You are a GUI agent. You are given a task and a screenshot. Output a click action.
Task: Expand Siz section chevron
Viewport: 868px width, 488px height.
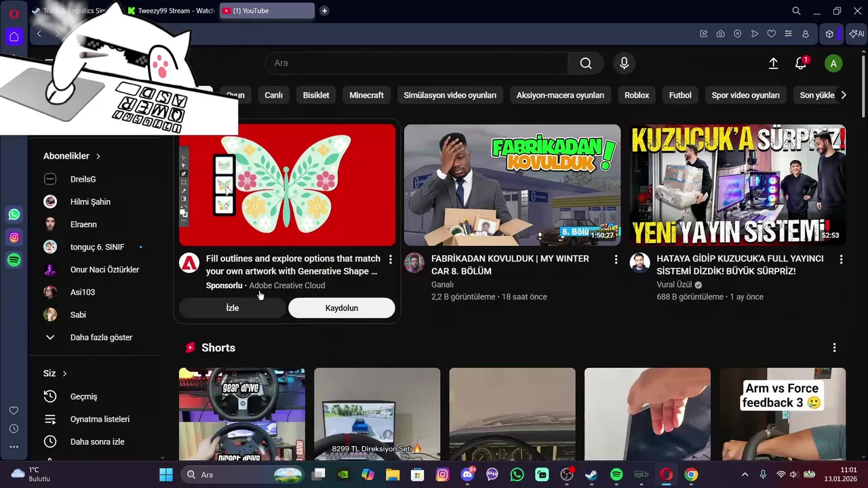64,373
